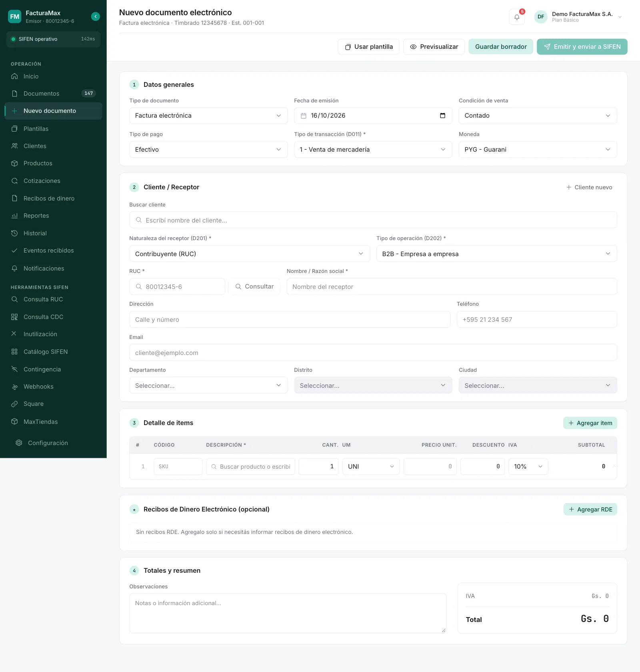640x672 pixels.
Task: Click Agregar item button
Action: coord(590,423)
